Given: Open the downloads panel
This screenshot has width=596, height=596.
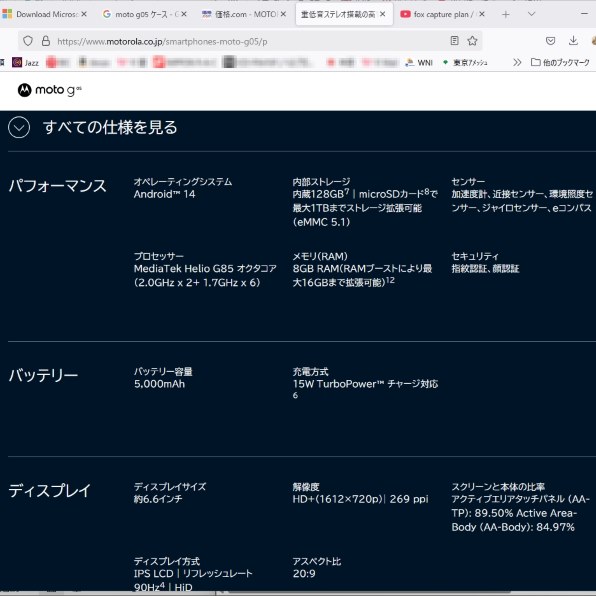Looking at the screenshot, I should click(x=573, y=40).
